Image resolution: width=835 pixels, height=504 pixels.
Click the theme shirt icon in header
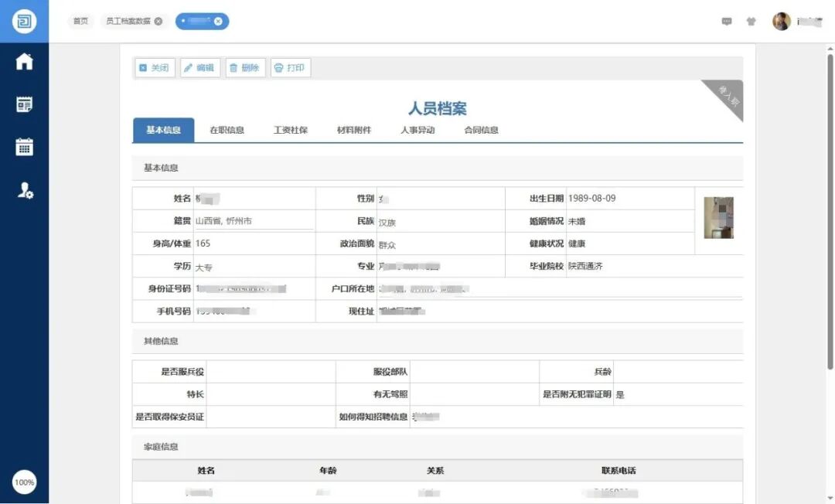point(751,22)
